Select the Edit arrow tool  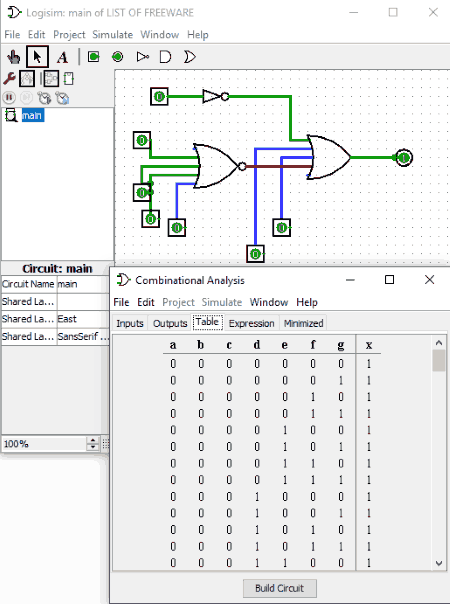click(x=37, y=57)
